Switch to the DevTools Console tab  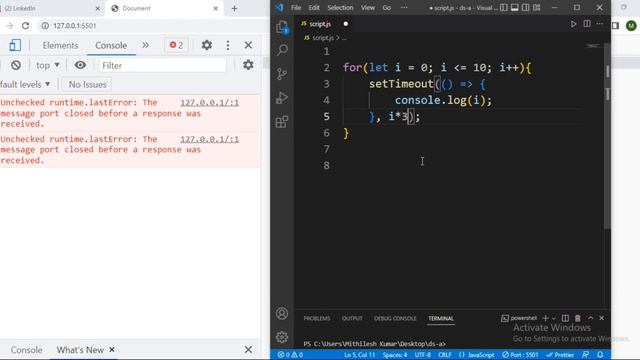111,45
